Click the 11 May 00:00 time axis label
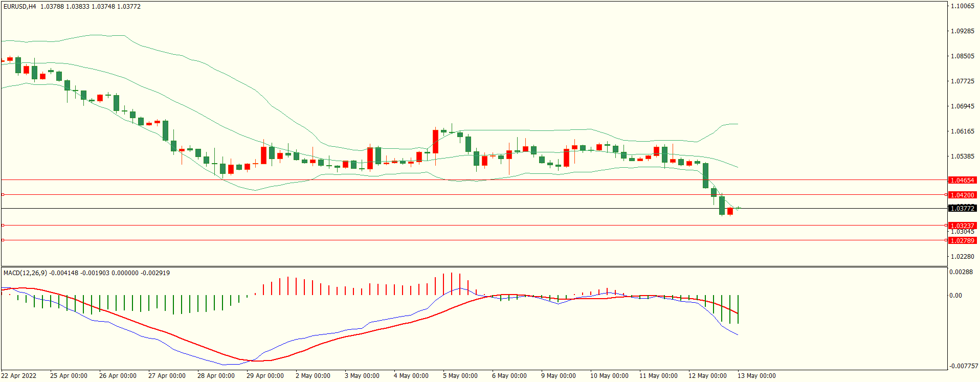 click(x=658, y=376)
